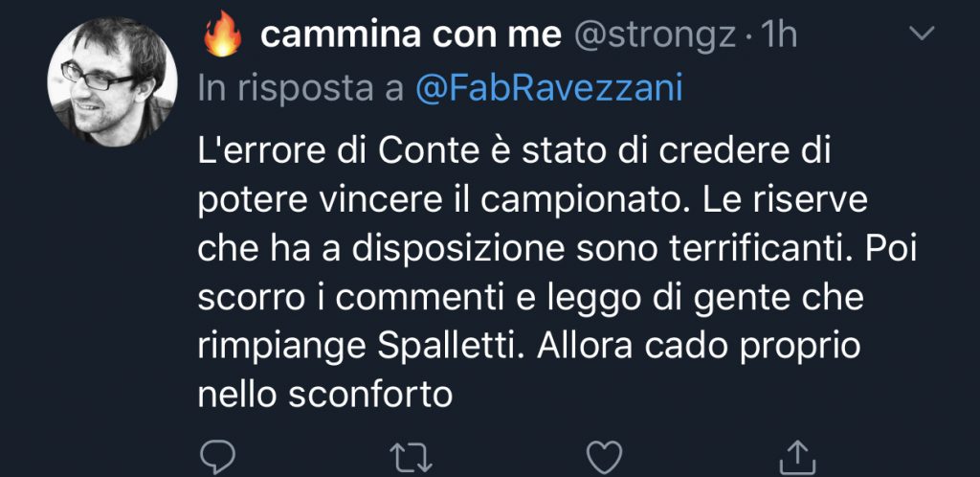Click the @strongz handle
The height and width of the screenshot is (477, 980).
656,35
